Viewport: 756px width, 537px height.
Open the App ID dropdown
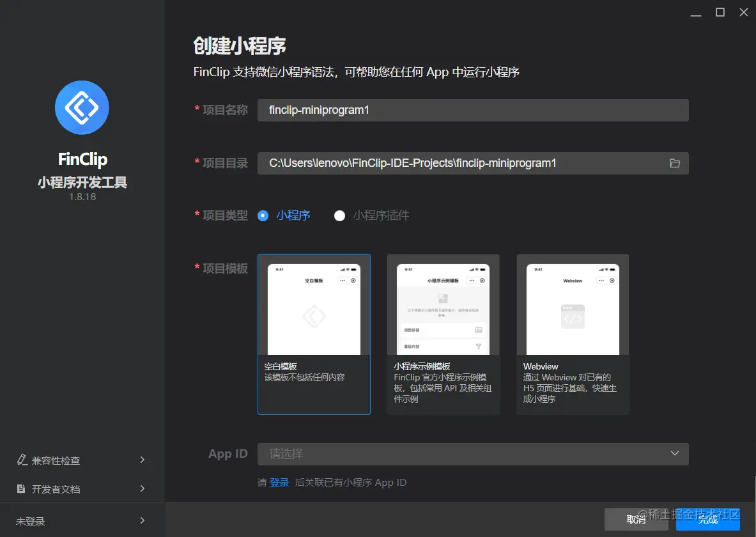pos(473,454)
